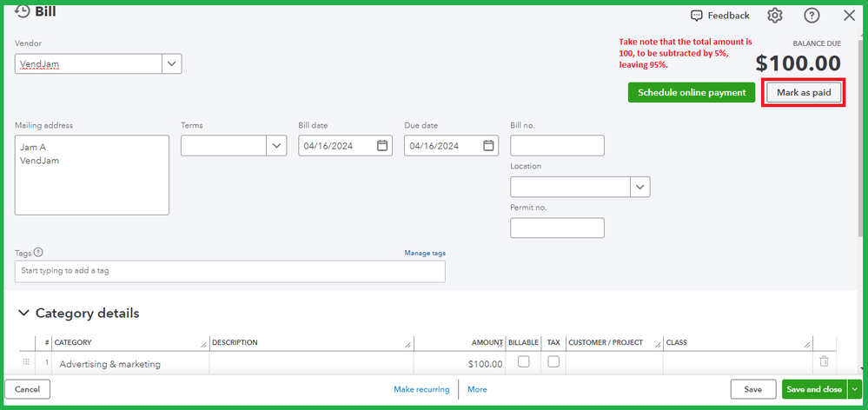Delete line 1 with trash icon
The width and height of the screenshot is (868, 410).
click(x=824, y=361)
